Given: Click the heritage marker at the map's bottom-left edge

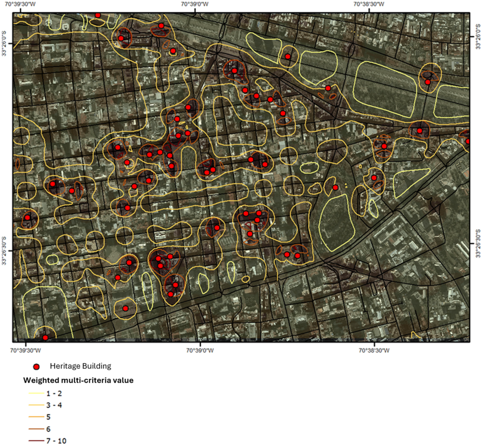Looking at the screenshot, I should pyautogui.click(x=45, y=337).
